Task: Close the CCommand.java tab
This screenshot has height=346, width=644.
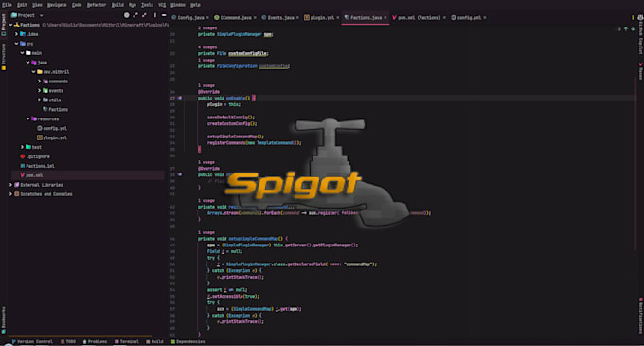Action: (255, 18)
